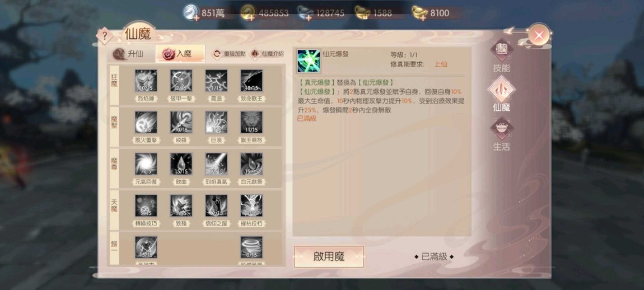Viewport: 644px width, 290px height.
Task: Choose the 摧枯拉朽 lightning skill icon
Action: (251, 205)
